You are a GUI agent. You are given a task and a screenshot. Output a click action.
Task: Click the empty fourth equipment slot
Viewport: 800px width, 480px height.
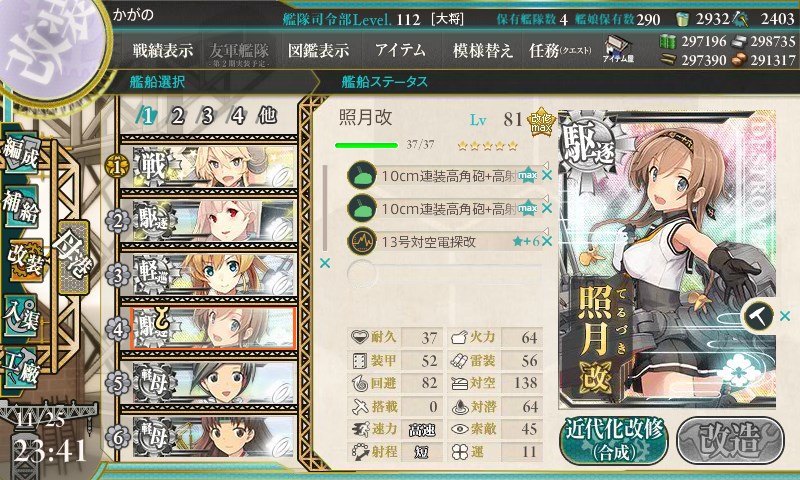coord(444,274)
